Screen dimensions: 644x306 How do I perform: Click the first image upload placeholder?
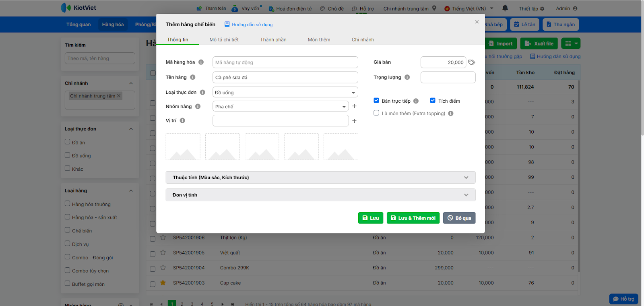[x=183, y=147]
